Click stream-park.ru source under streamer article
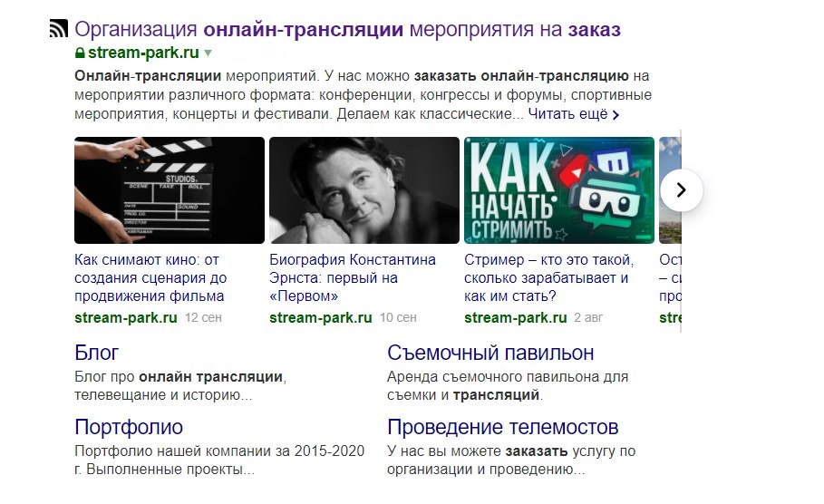This screenshot has height=504, width=824. (516, 317)
